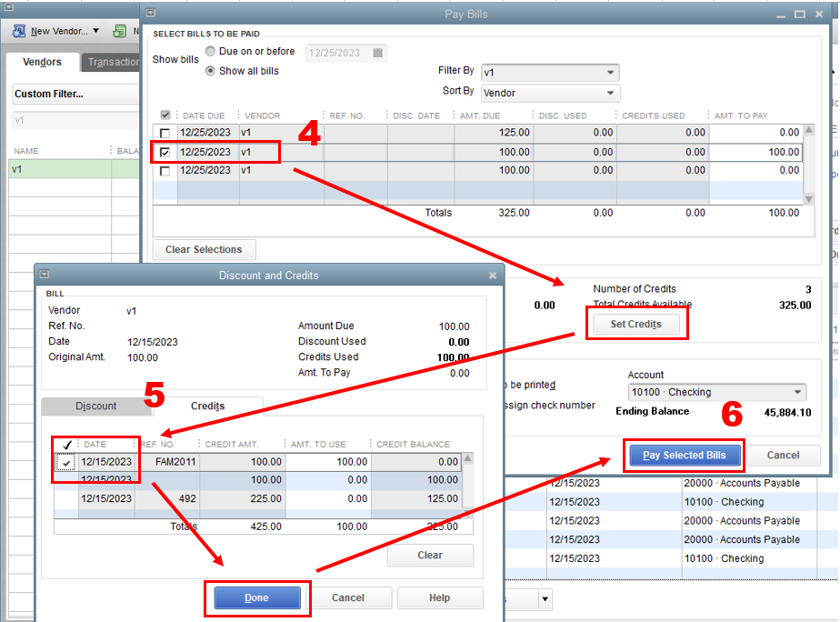Open the Filter By v1 dropdown
Image resolution: width=840 pixels, height=622 pixels.
(x=610, y=73)
